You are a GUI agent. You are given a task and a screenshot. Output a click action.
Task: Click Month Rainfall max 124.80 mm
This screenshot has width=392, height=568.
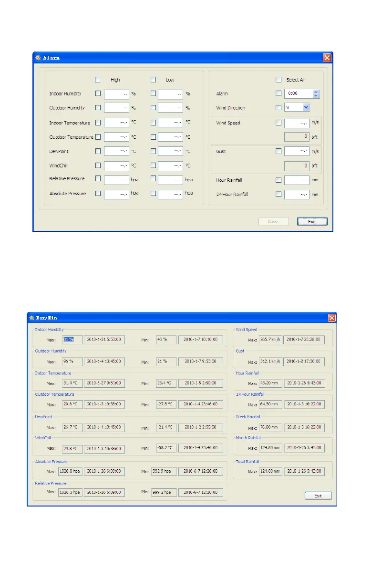[270, 448]
